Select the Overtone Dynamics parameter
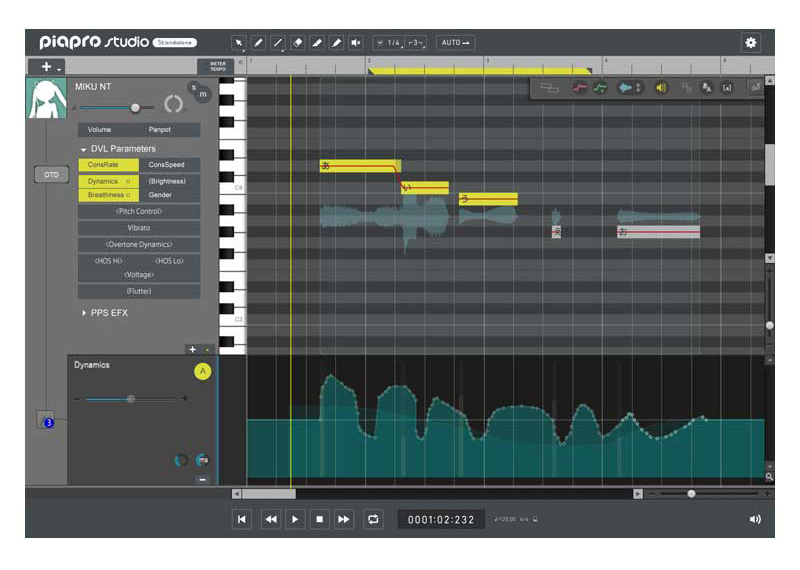The height and width of the screenshot is (570, 800). click(139, 244)
